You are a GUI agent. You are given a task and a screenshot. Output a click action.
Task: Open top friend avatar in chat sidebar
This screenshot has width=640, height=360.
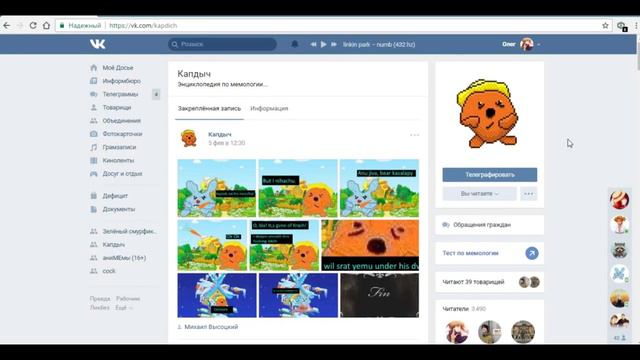tap(619, 200)
